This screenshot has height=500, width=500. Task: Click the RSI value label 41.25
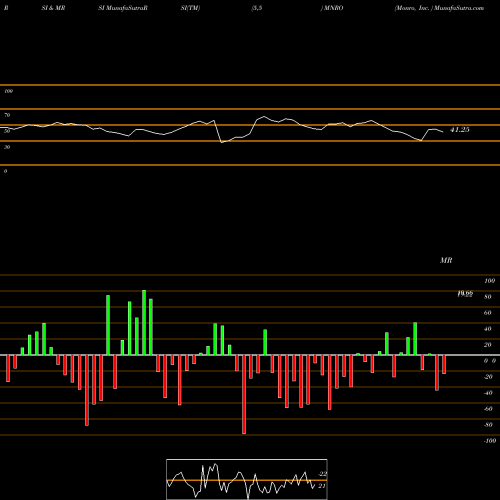coord(460,130)
